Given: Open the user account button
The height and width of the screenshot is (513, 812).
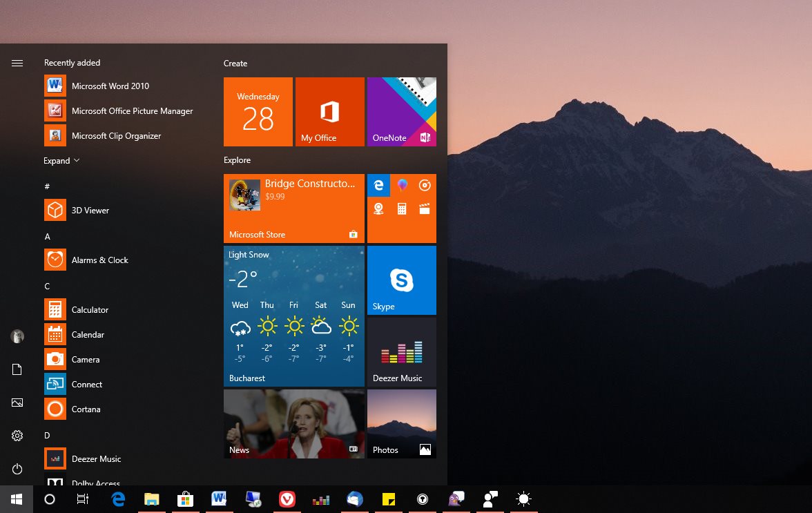Looking at the screenshot, I should [x=17, y=336].
